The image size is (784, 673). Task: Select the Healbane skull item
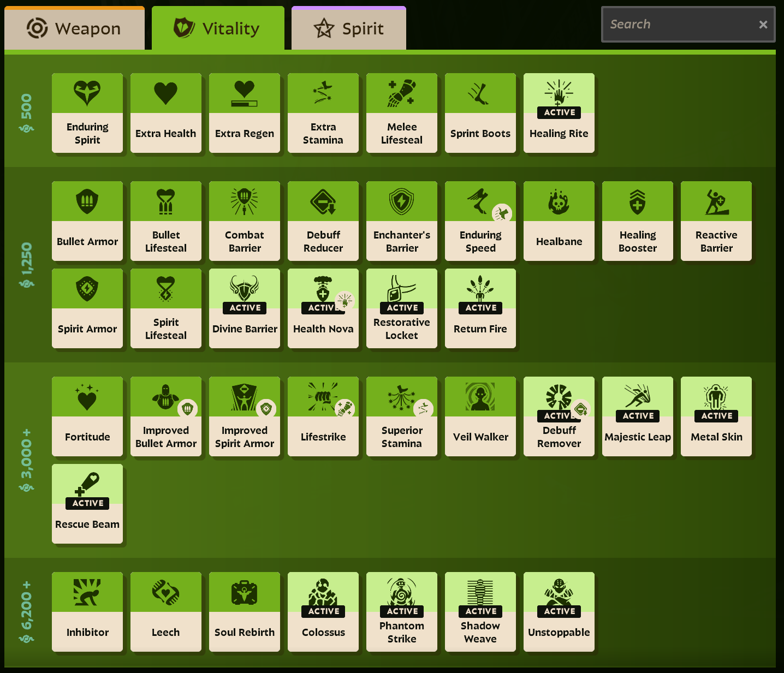point(559,202)
